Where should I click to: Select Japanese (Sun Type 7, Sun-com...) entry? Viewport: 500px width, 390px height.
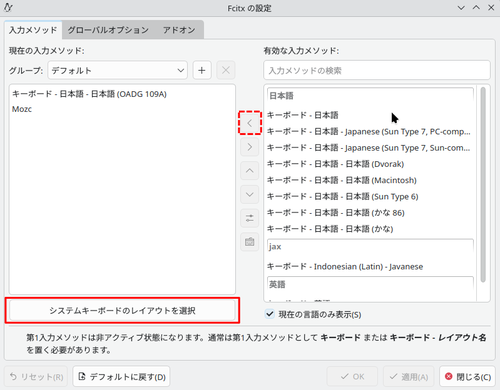370,148
